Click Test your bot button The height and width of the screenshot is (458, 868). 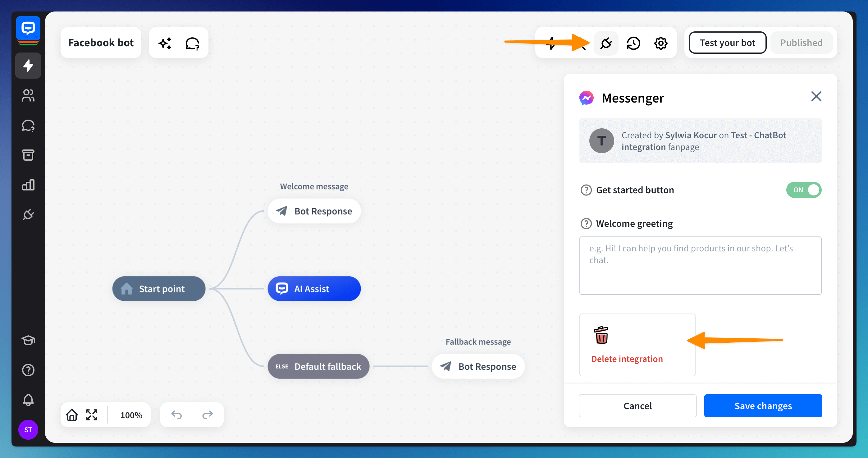[727, 43]
